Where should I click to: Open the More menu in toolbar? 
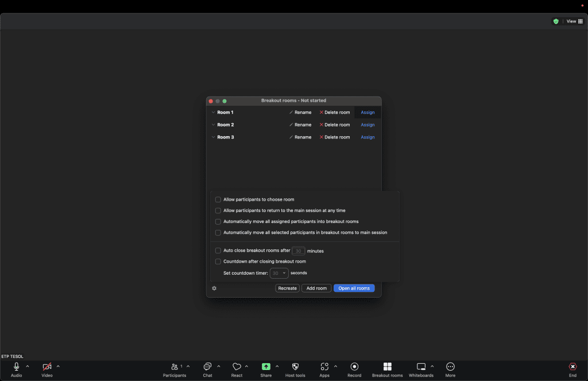(x=450, y=367)
